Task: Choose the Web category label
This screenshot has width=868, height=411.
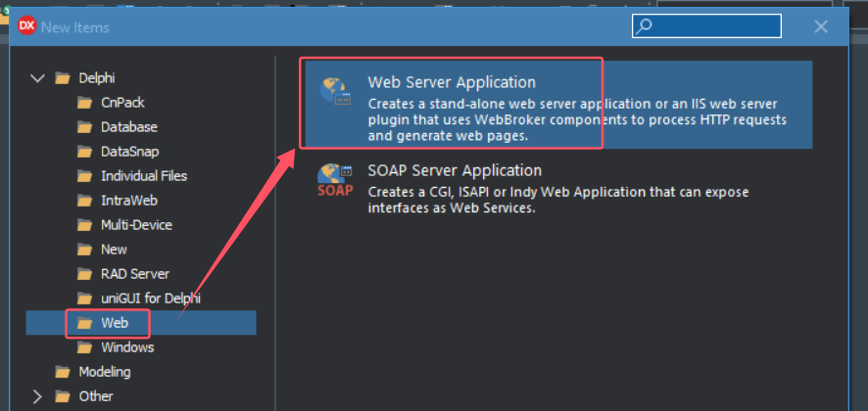Action: (x=115, y=323)
